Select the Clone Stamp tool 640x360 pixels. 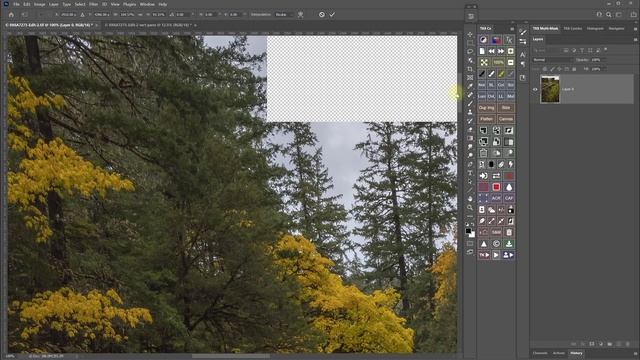click(x=470, y=112)
